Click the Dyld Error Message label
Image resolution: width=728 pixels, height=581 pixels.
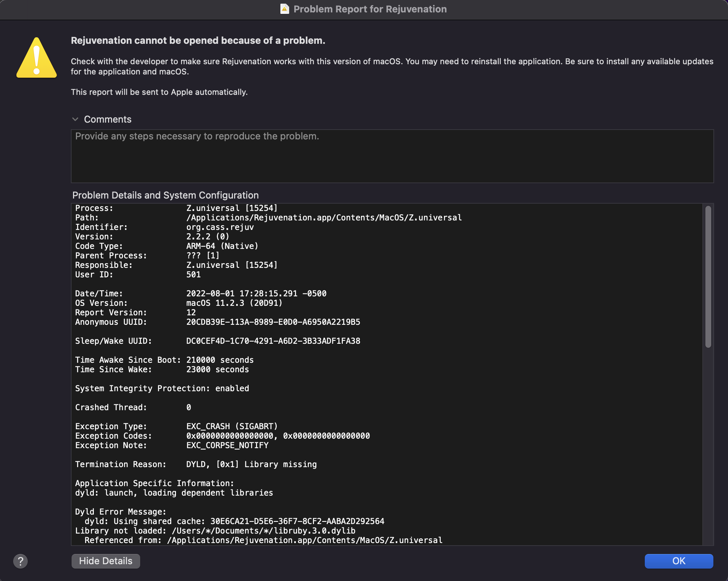121,512
